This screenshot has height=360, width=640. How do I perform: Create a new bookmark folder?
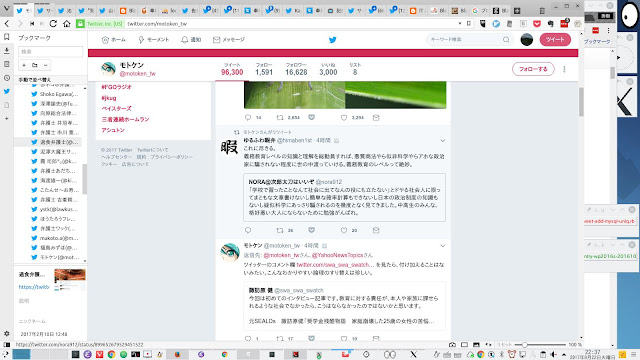[x=35, y=65]
